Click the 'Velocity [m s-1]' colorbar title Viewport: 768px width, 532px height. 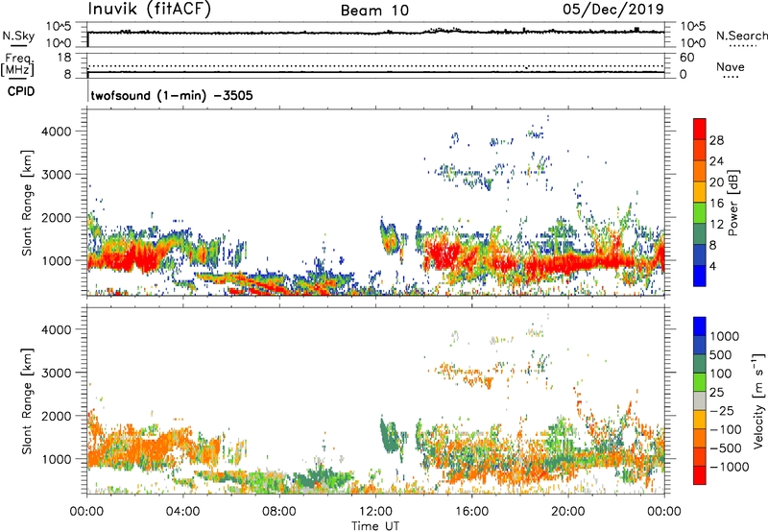click(758, 400)
